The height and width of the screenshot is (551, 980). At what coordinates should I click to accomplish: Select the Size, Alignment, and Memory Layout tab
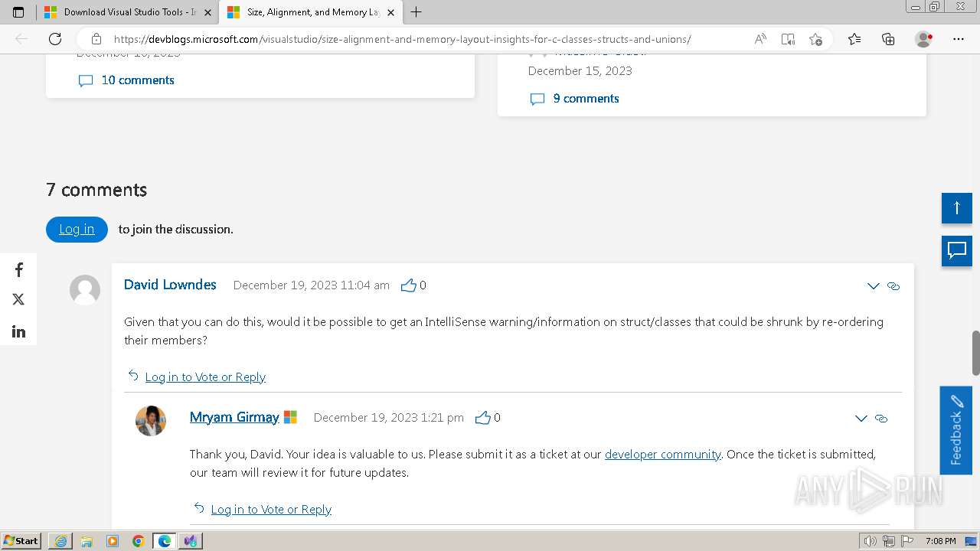coord(312,12)
